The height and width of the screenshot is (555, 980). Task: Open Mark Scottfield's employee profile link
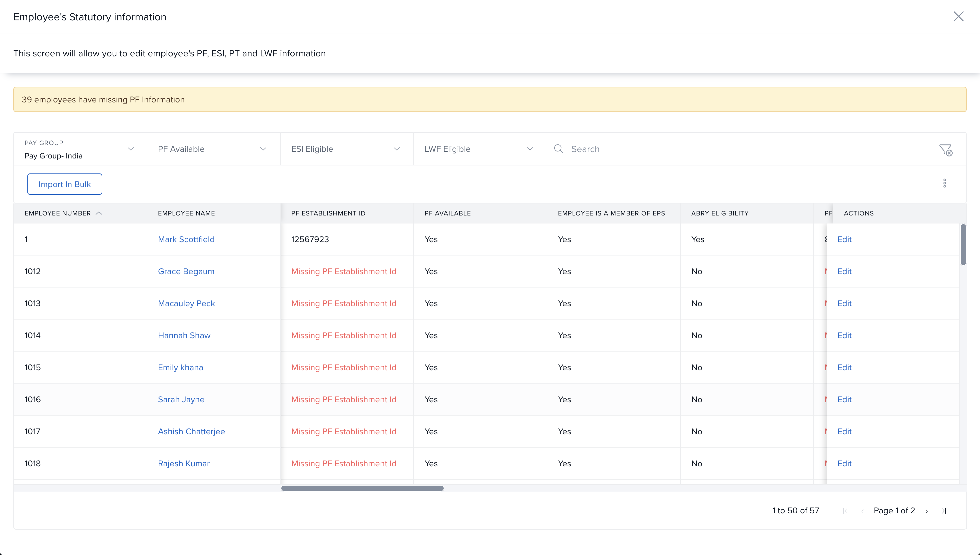pos(186,239)
